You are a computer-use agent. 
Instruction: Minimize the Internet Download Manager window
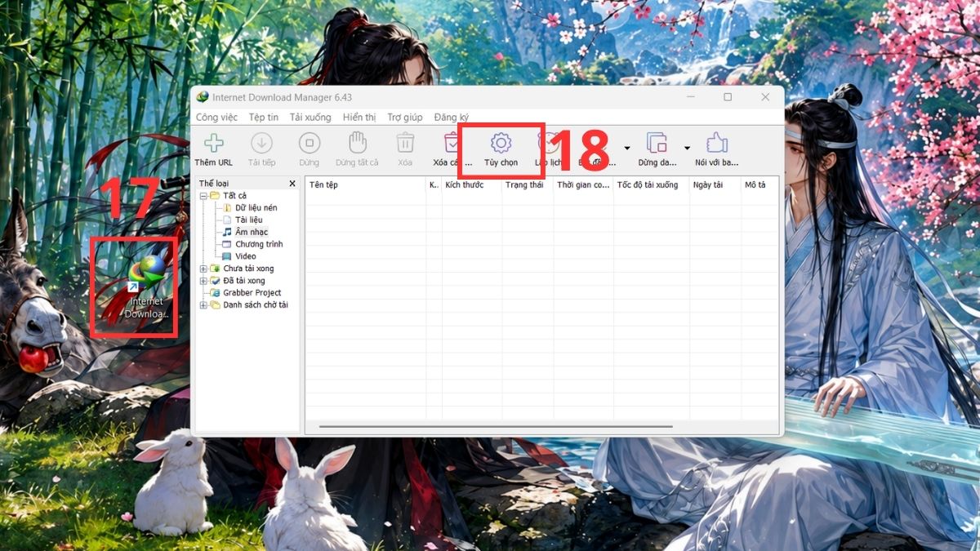coord(689,97)
